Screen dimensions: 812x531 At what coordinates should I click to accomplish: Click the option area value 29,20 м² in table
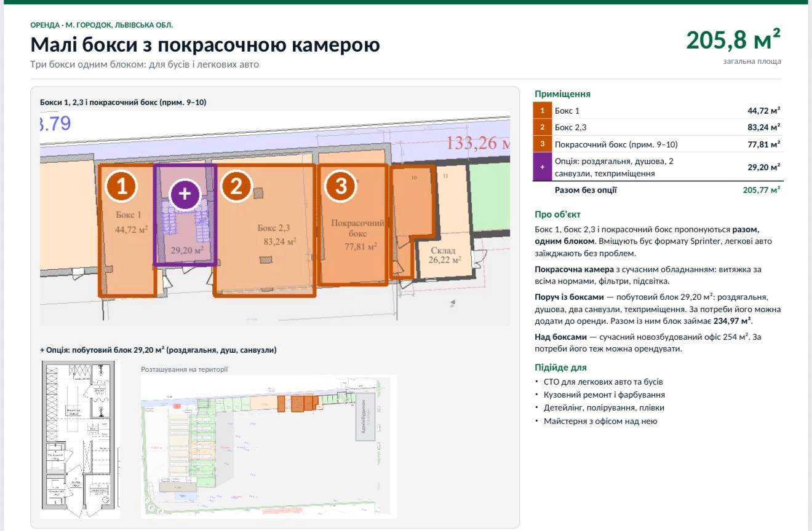[x=763, y=167]
